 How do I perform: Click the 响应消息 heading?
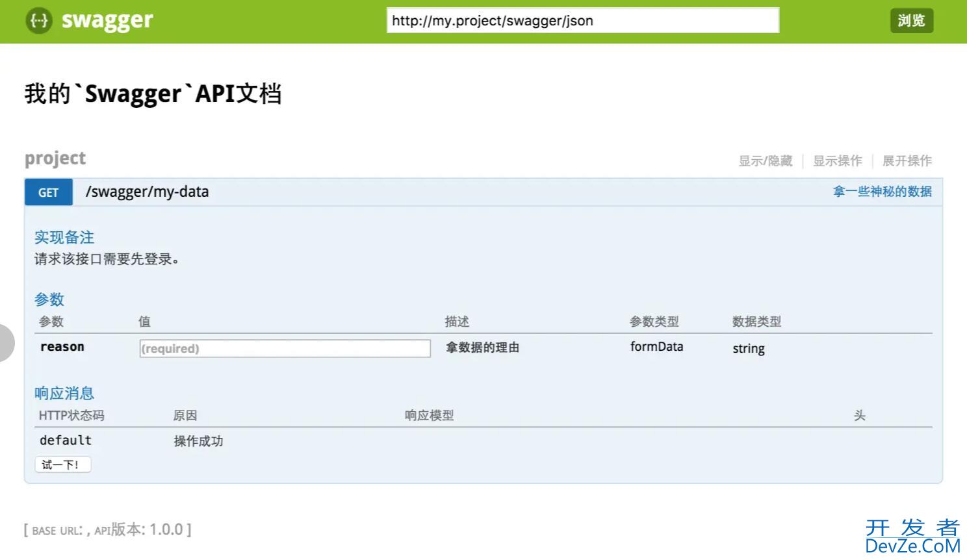point(64,393)
